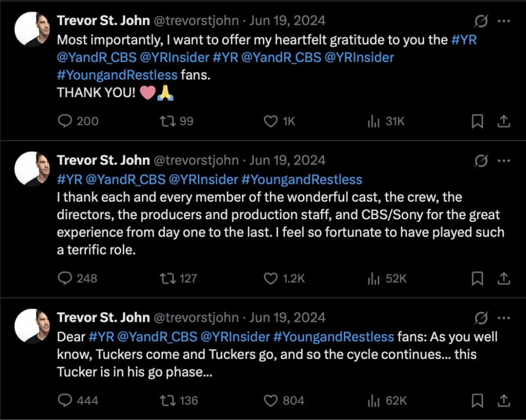View analytics of 52K views tweet

(x=373, y=278)
